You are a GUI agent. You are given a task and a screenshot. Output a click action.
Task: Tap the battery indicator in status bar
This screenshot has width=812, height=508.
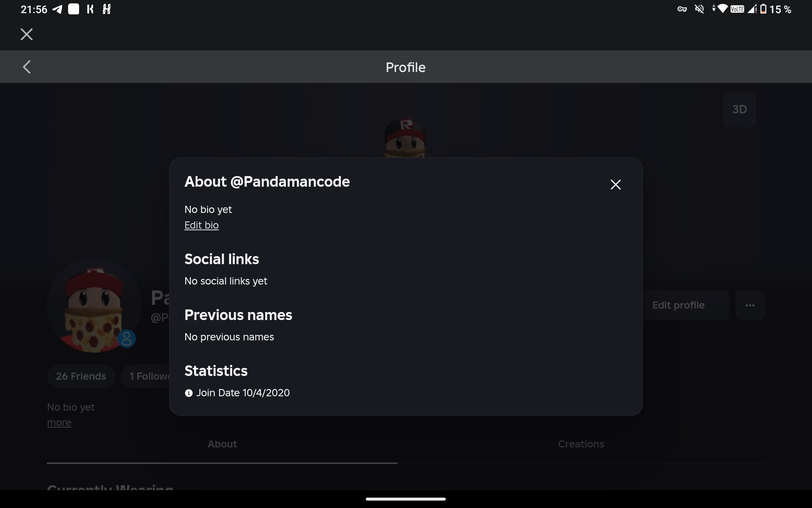[x=763, y=9]
